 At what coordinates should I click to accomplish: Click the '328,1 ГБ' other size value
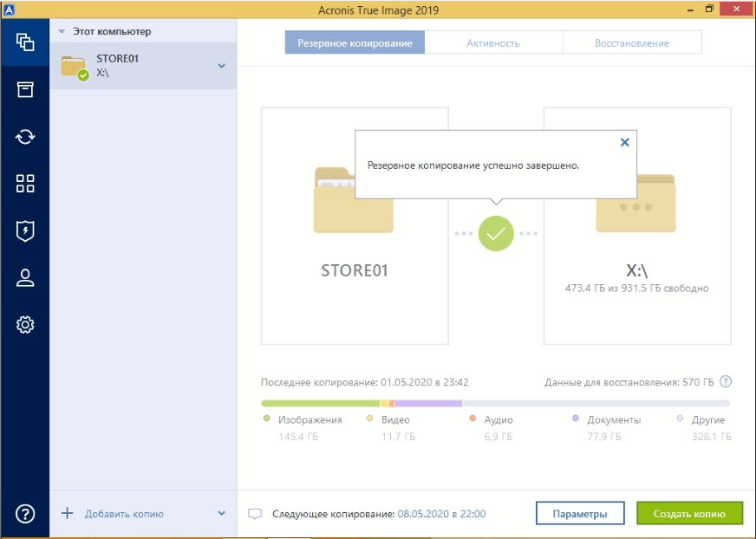pos(712,437)
